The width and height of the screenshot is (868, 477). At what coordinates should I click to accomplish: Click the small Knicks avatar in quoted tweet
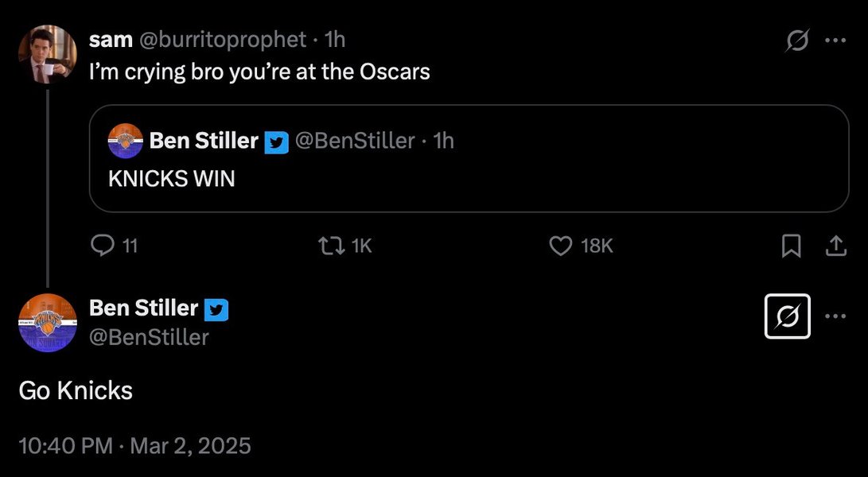pyautogui.click(x=125, y=141)
